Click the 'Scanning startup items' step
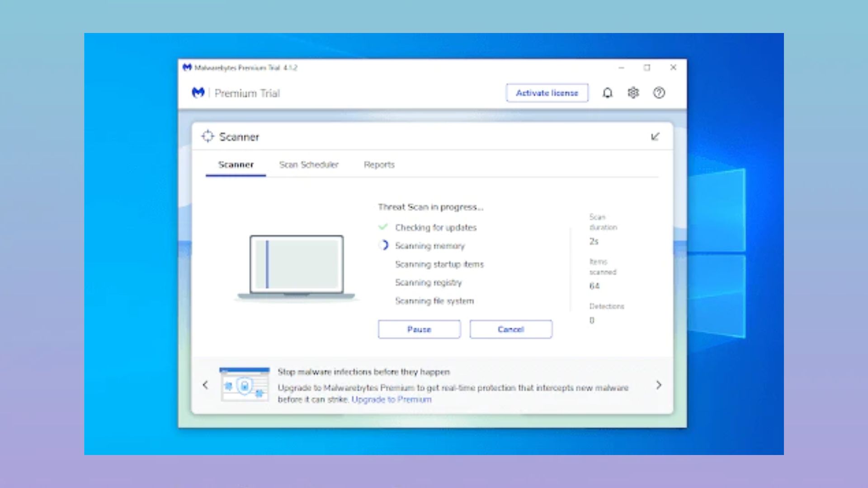Screen dimensions: 868x488 439,264
